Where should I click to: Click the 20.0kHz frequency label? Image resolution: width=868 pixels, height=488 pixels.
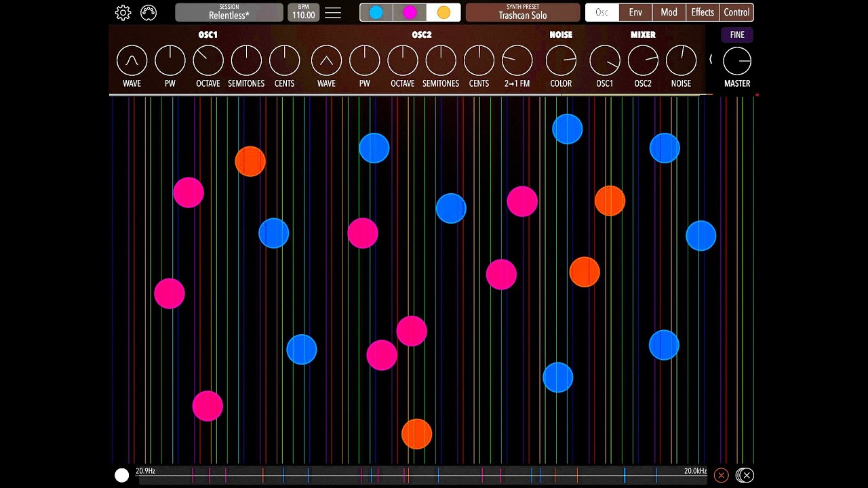695,471
